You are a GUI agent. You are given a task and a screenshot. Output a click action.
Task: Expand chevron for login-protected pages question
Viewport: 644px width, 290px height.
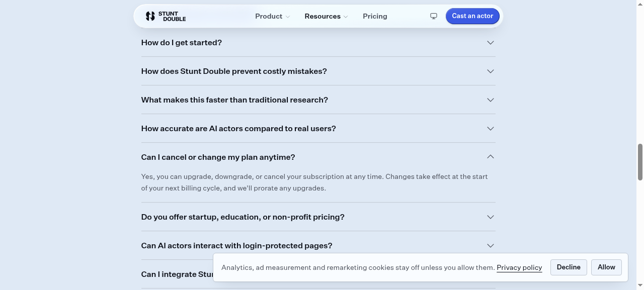pos(491,246)
